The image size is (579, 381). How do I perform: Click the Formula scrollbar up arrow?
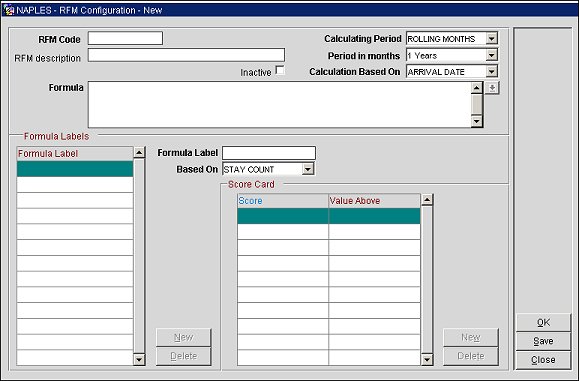(477, 88)
